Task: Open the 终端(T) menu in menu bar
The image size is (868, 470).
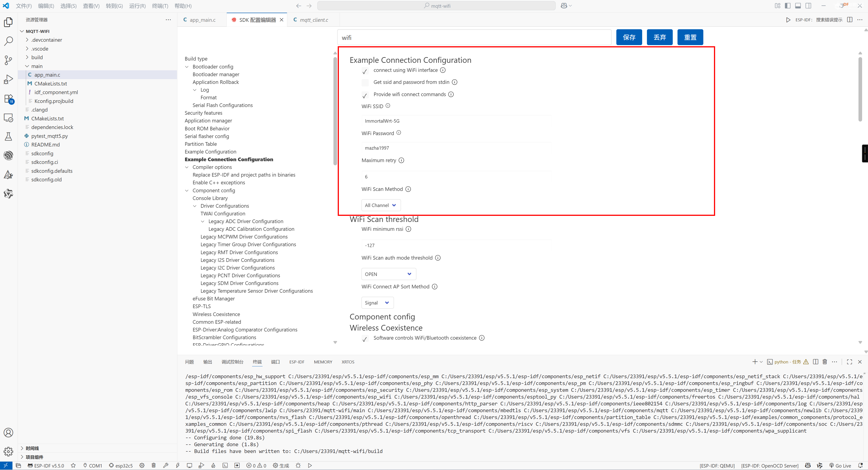Action: pos(160,6)
